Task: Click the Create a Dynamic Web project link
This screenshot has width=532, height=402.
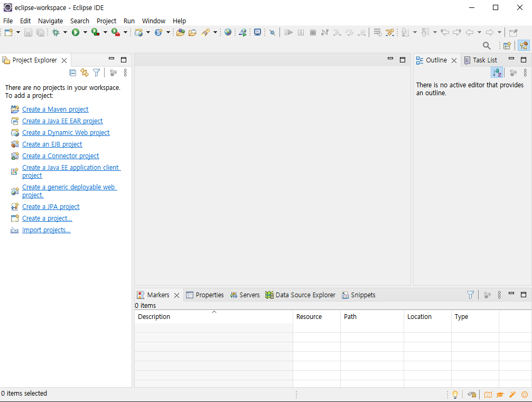Action: [66, 133]
